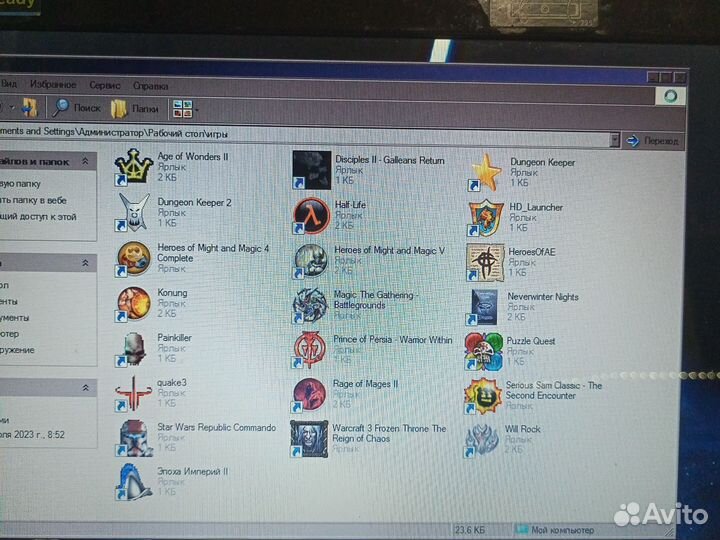Toggle the Папки folders pane button
This screenshot has height=540, width=720.
[x=134, y=108]
